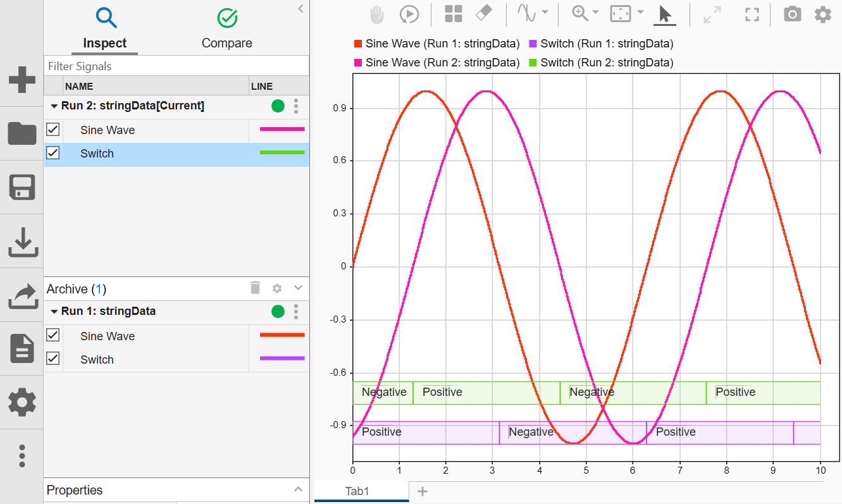
Task: Expand the Properties panel chevron
Action: coord(299,489)
